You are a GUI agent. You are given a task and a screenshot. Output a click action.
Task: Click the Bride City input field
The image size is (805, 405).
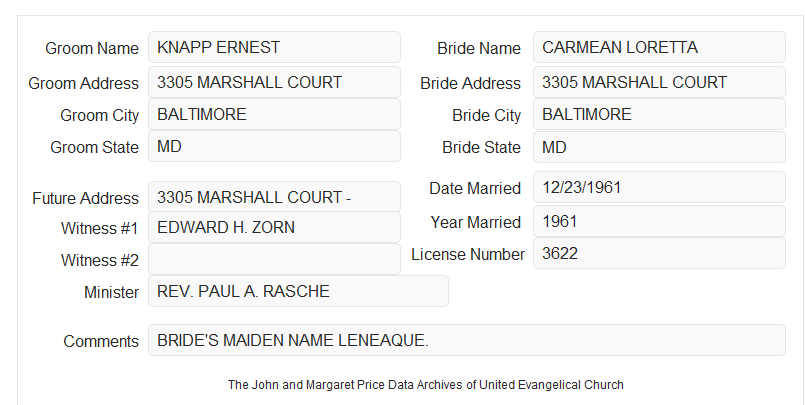(659, 114)
